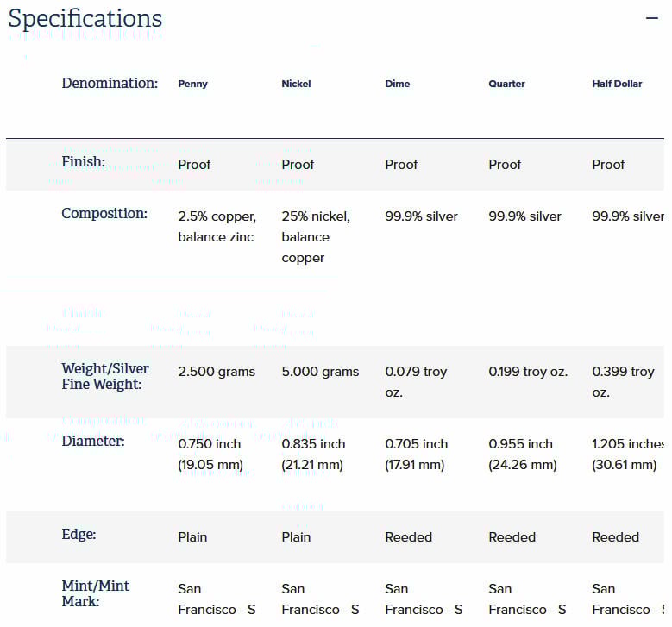
Task: Click the Dime 0.705 inch diameter cell
Action: point(416,455)
